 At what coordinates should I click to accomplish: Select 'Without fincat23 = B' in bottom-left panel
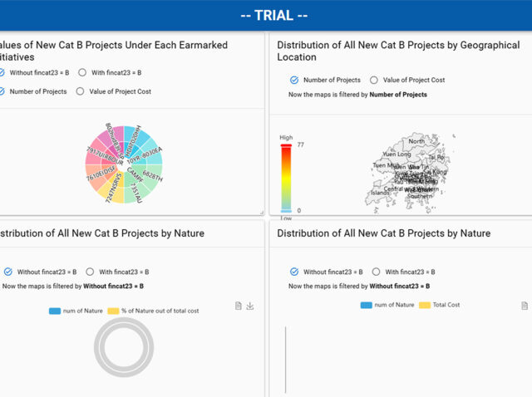[x=8, y=272]
